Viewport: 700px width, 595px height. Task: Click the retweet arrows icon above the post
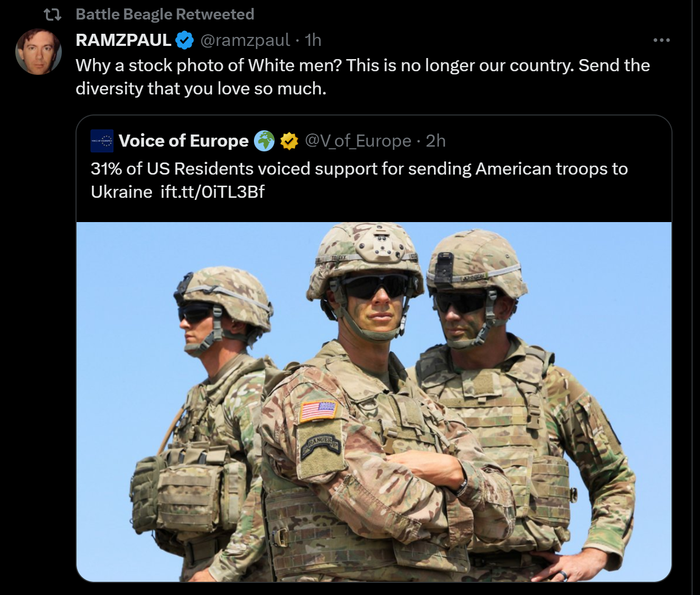click(53, 15)
